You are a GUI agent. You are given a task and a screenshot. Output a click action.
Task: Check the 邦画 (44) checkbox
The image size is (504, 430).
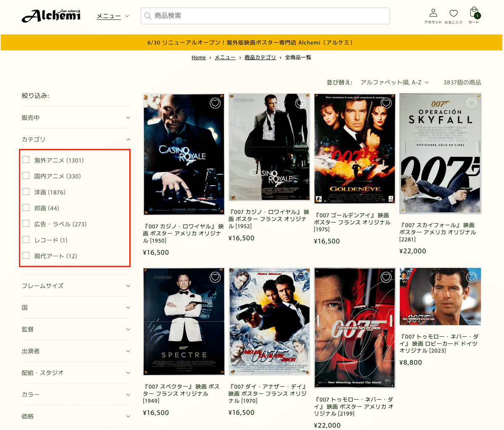26,208
